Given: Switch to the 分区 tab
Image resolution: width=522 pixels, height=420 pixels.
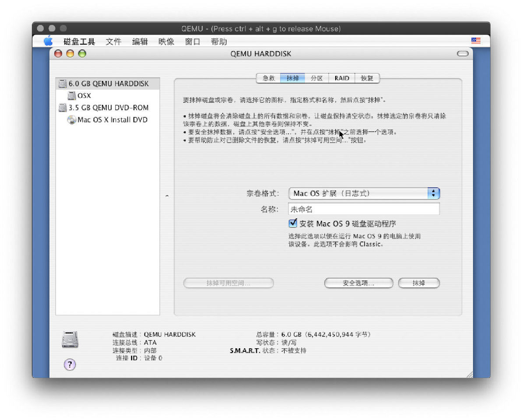Looking at the screenshot, I should (x=317, y=78).
